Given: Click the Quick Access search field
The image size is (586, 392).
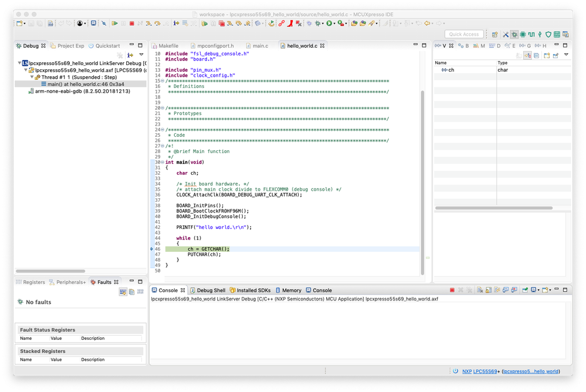Looking at the screenshot, I should pos(464,34).
